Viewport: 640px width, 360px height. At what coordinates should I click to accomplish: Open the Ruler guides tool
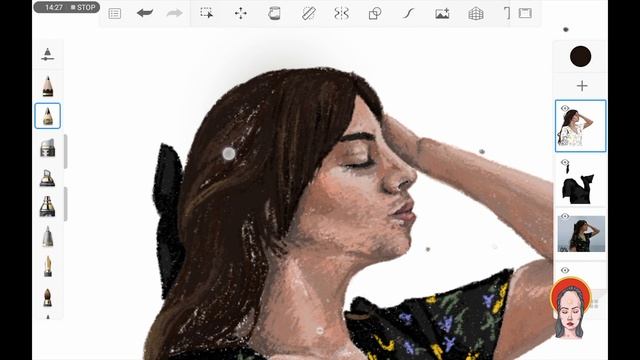click(308, 13)
